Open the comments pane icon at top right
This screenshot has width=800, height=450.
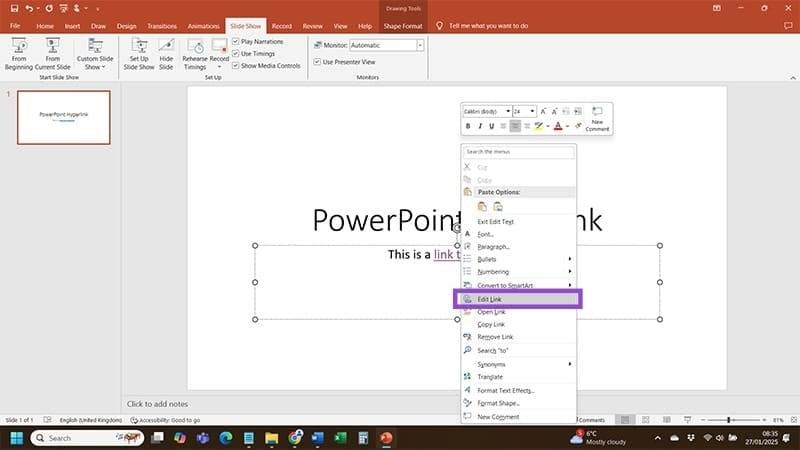click(x=788, y=26)
